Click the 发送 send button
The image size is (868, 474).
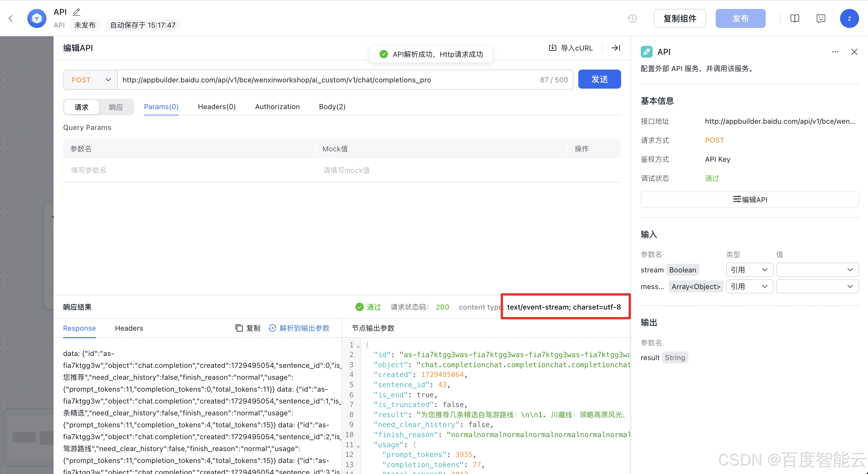click(x=599, y=79)
